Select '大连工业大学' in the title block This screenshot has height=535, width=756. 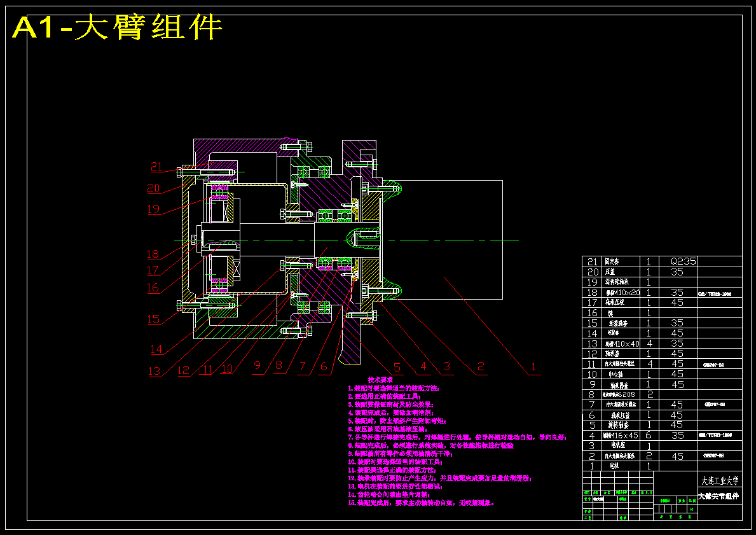point(719,481)
